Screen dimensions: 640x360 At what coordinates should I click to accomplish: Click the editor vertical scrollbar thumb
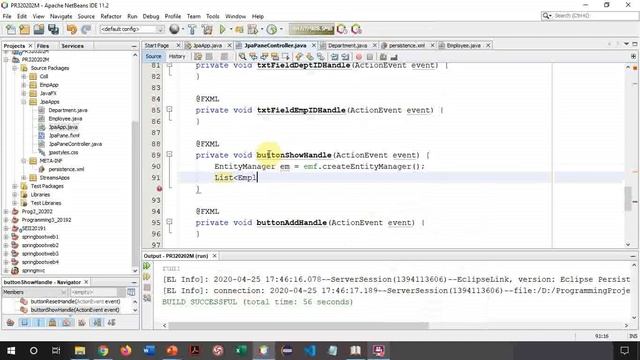(628, 198)
